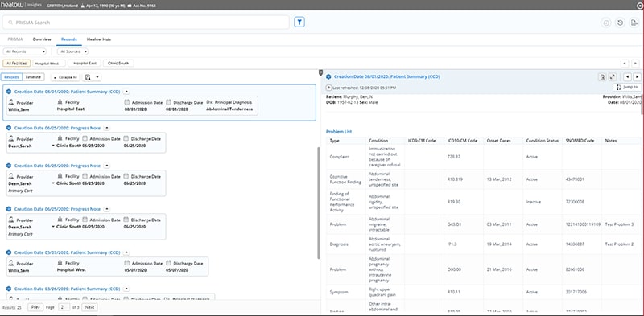Open dropdown arrow next to clipboard lock icon
The height and width of the screenshot is (316, 644).
point(97,77)
